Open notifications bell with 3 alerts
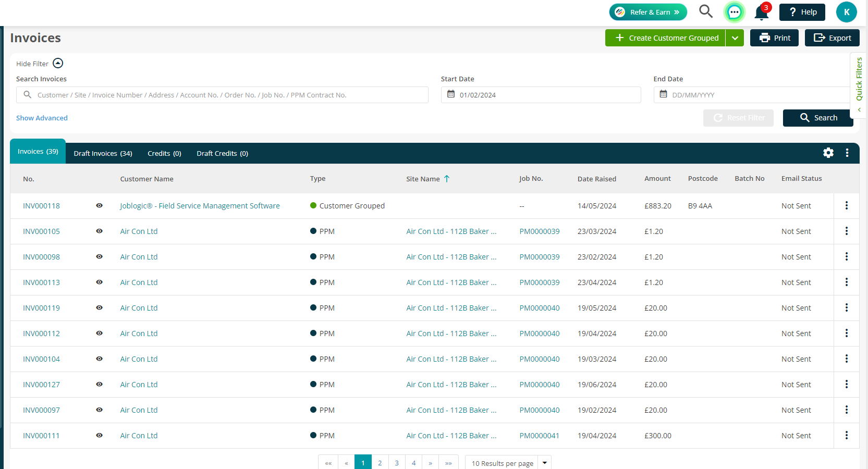 tap(762, 12)
